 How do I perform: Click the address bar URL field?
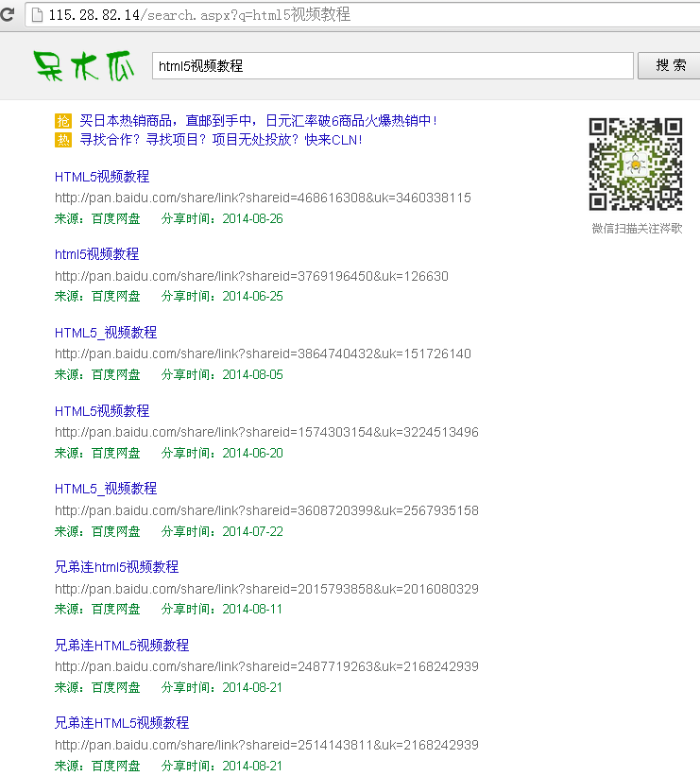coord(363,15)
